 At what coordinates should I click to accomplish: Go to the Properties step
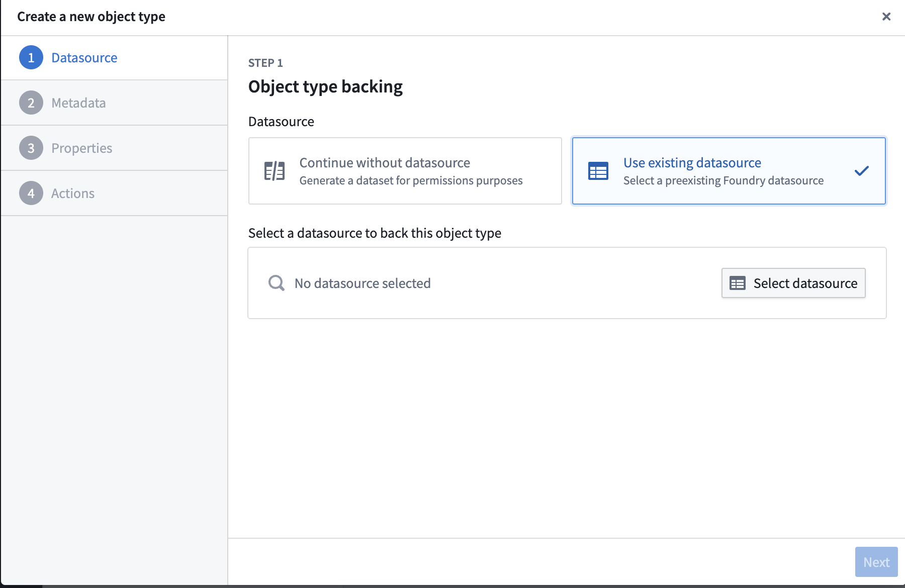114,148
